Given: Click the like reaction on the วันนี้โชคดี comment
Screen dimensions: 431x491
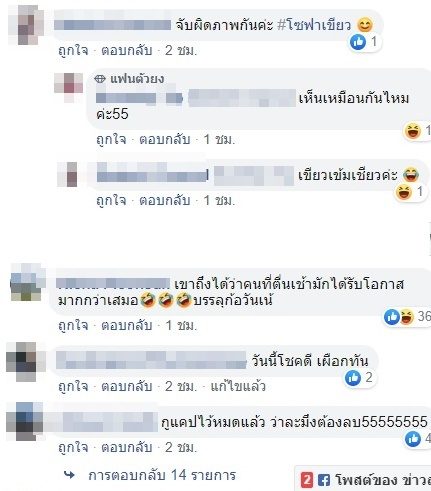Looking at the screenshot, I should (353, 378).
